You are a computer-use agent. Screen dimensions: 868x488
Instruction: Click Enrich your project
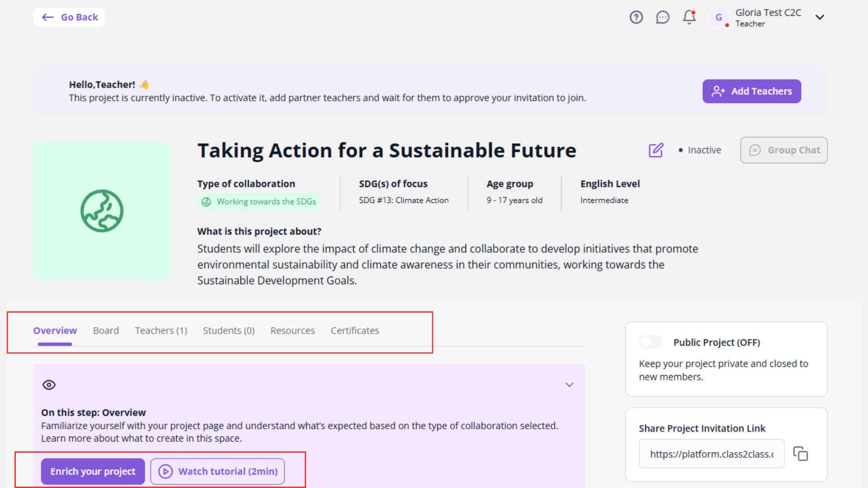(92, 471)
